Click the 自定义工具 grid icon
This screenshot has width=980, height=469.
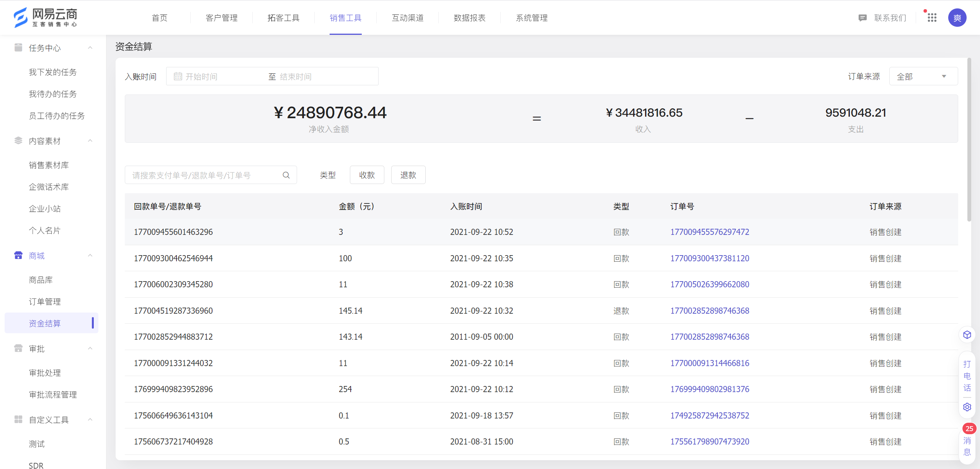click(x=18, y=419)
